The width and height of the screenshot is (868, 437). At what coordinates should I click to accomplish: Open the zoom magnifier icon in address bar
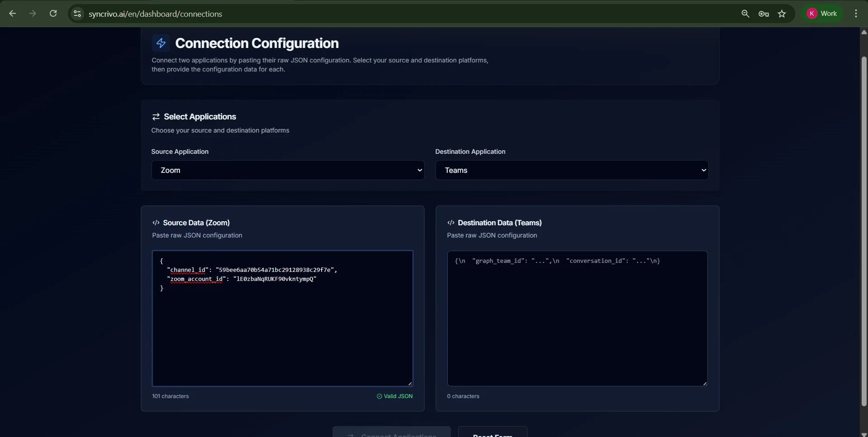click(x=745, y=14)
